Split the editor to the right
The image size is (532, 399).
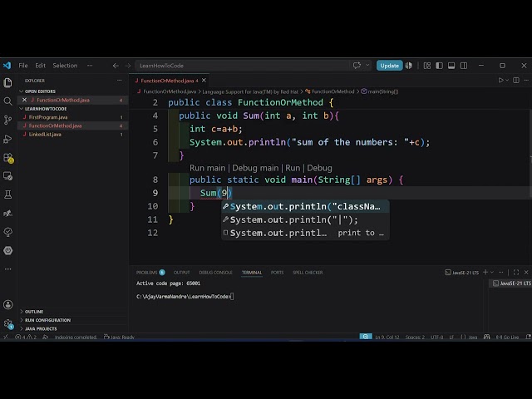coord(516,81)
